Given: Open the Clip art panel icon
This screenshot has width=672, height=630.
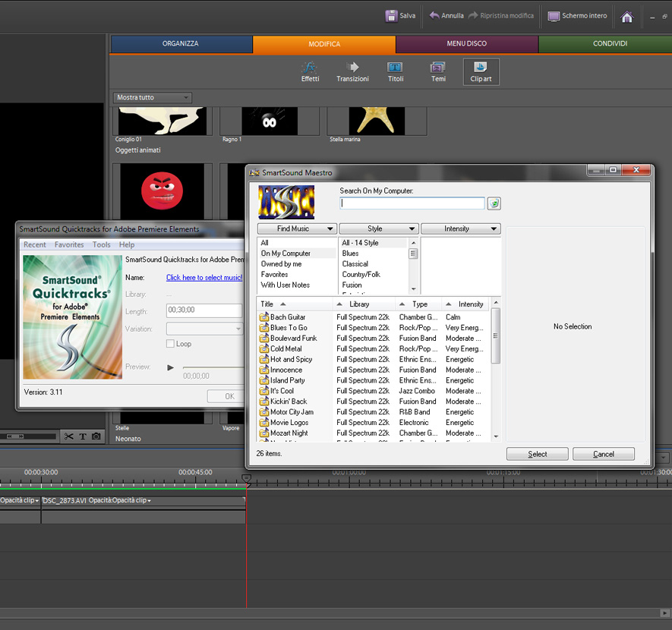Looking at the screenshot, I should (481, 67).
